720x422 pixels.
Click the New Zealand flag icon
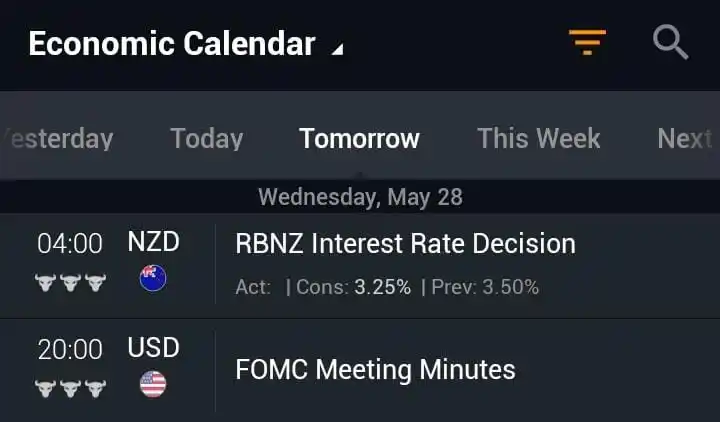(x=153, y=278)
